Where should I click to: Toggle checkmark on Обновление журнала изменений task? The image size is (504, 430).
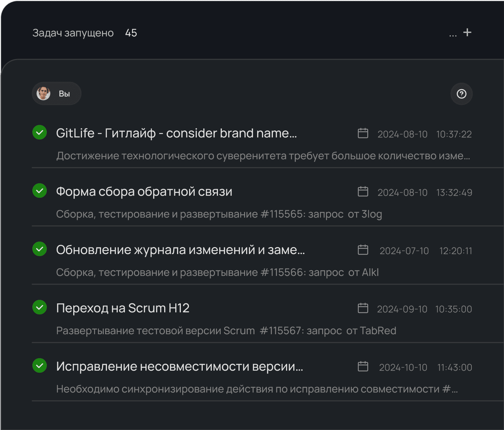(40, 249)
